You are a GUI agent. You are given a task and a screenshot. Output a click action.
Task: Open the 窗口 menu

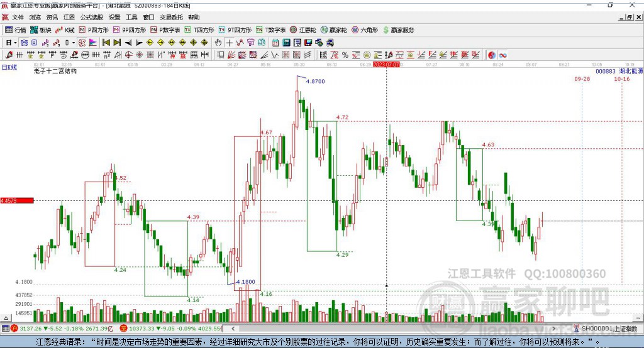(x=148, y=17)
